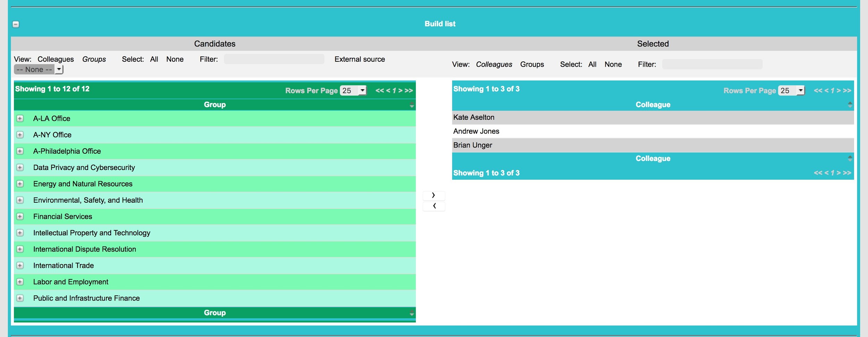The width and height of the screenshot is (868, 337).
Task: Focus the Selected Filter field
Action: pos(712,64)
